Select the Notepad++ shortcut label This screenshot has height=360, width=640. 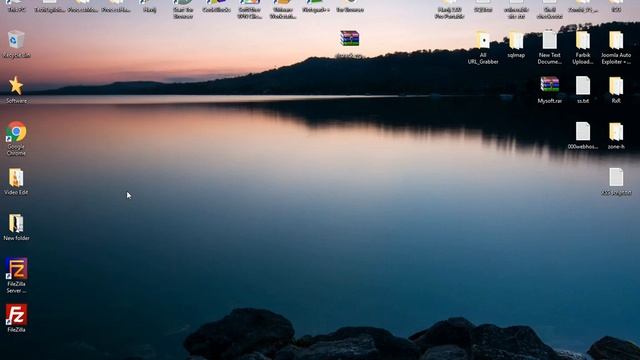316,10
